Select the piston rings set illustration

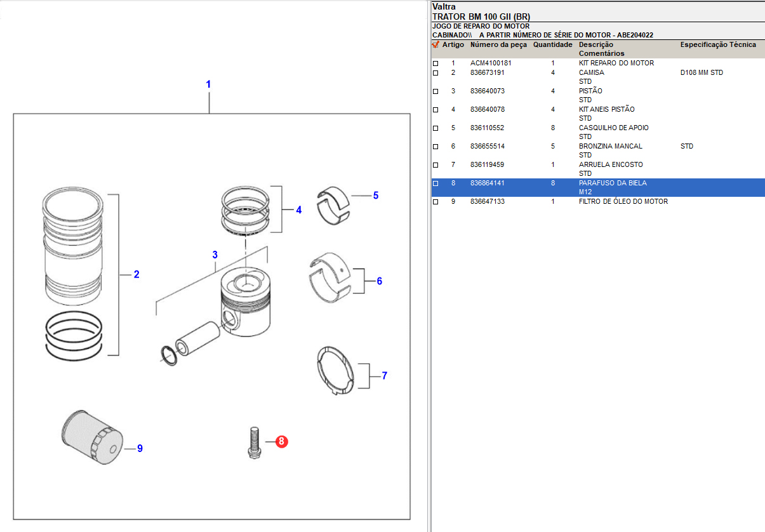pyautogui.click(x=246, y=209)
